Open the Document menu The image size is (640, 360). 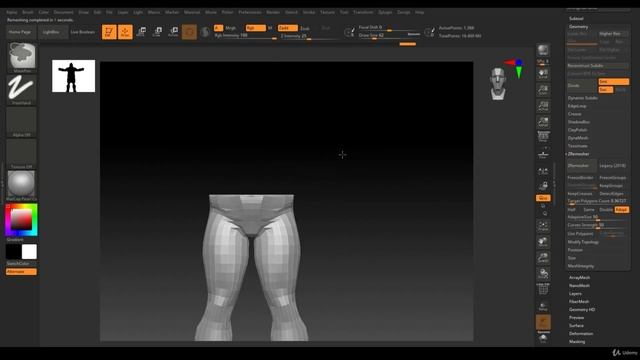pyautogui.click(x=64, y=12)
